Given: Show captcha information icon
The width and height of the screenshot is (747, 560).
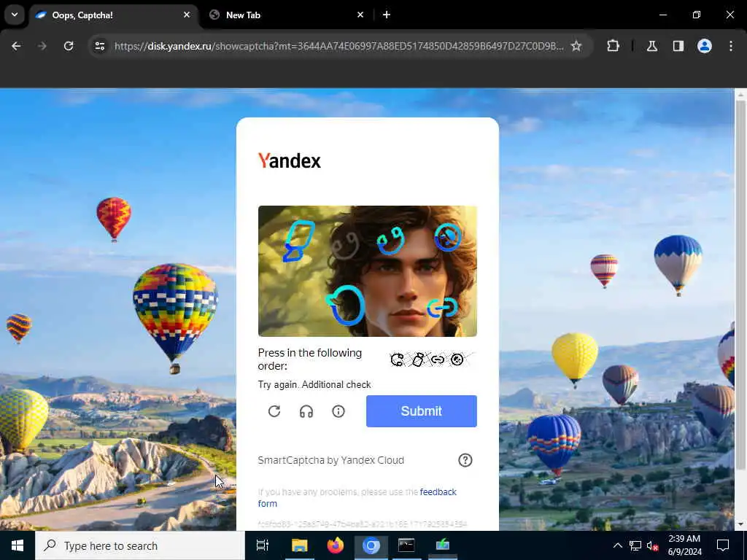Looking at the screenshot, I should click(338, 411).
